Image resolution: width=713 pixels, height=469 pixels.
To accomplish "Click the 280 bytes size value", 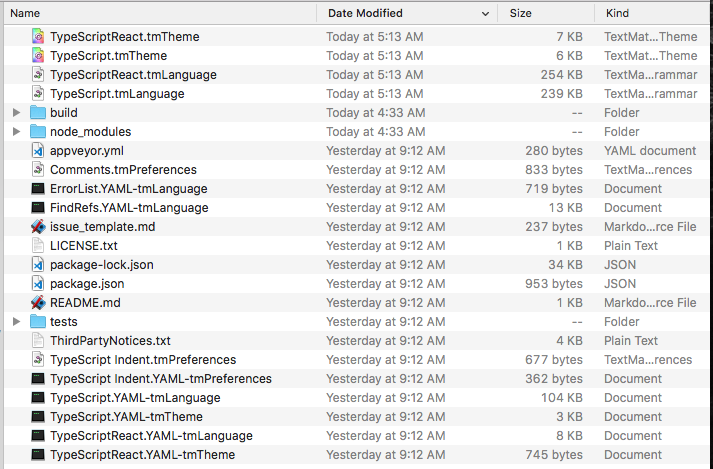I will click(554, 151).
